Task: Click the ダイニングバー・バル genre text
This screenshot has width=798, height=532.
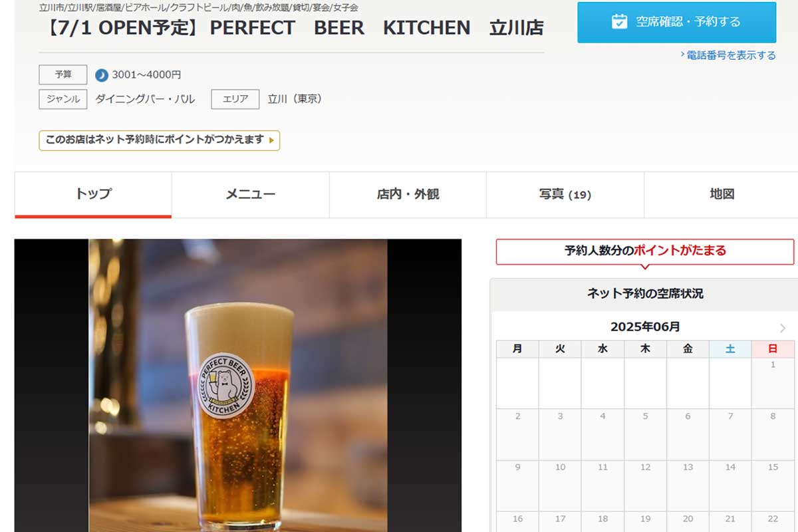Action: tap(145, 99)
